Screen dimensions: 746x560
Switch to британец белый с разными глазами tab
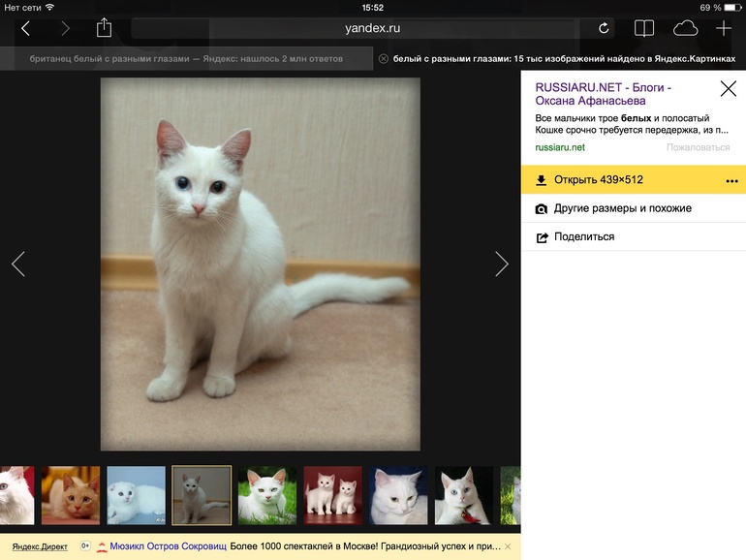186,59
